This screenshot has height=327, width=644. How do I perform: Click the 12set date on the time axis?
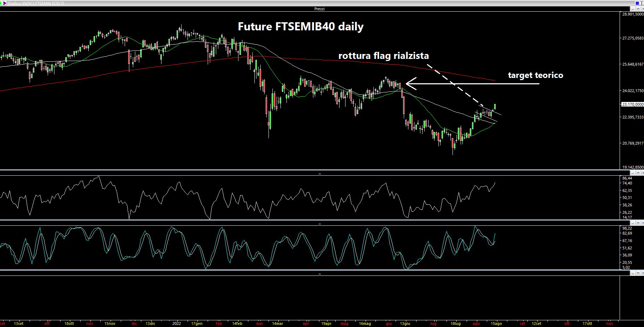coord(536,323)
